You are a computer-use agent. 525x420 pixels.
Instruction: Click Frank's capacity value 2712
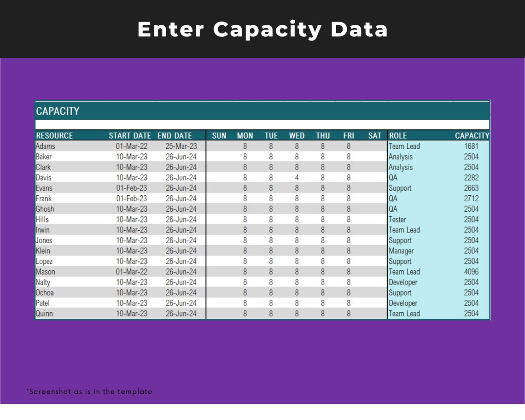tap(471, 198)
